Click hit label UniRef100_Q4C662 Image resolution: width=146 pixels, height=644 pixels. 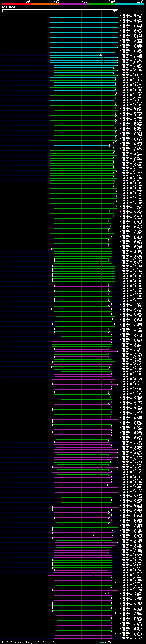coord(131,120)
